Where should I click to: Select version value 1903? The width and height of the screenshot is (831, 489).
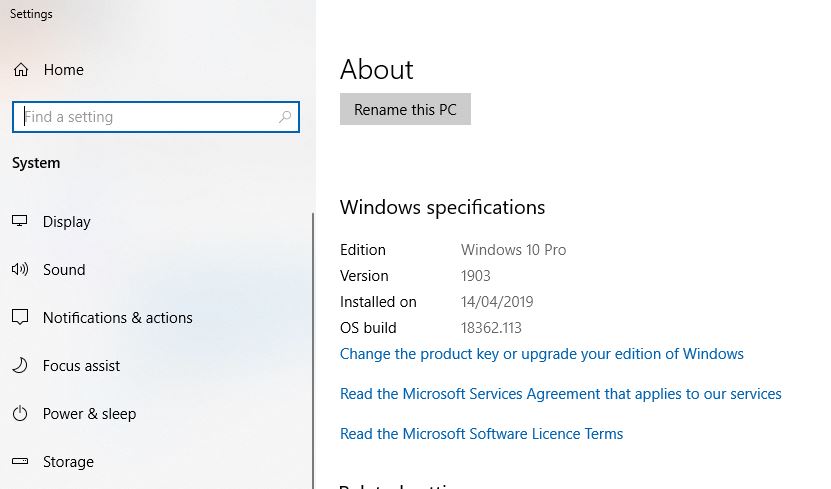coord(475,275)
